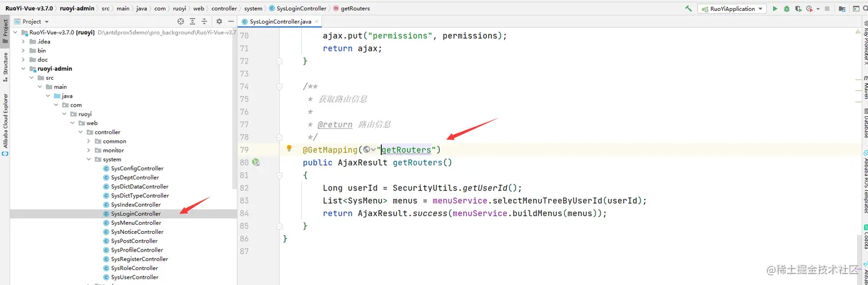Open the Project view mode dropdown
Screen dimensions: 868x285
32,21
